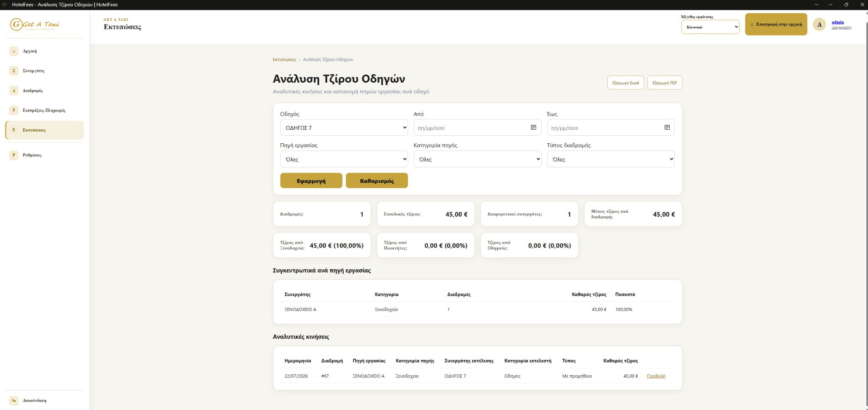868x410 pixels.
Task: Open calendar picker in Έως field
Action: coord(667,128)
